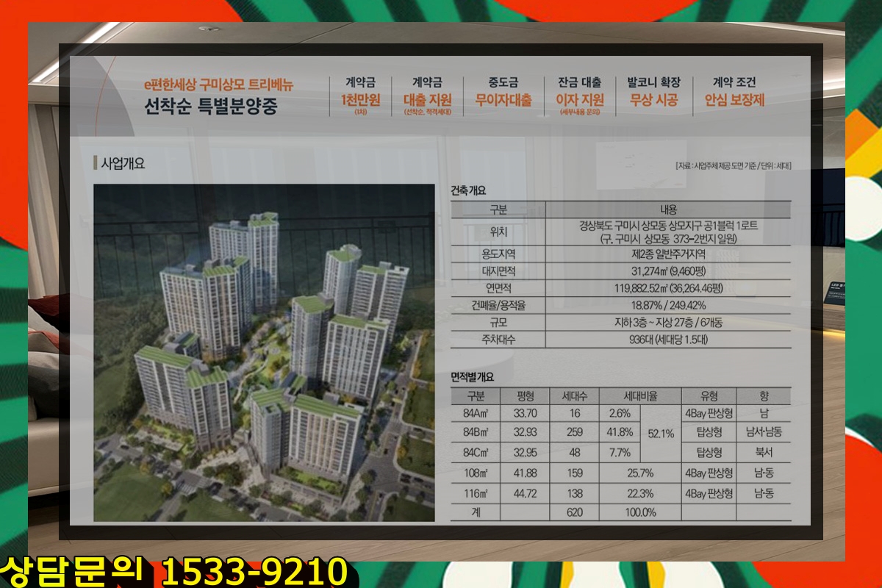This screenshot has width=882, height=588.
Task: Click the total ratio '100.0%'
Action: click(x=639, y=512)
